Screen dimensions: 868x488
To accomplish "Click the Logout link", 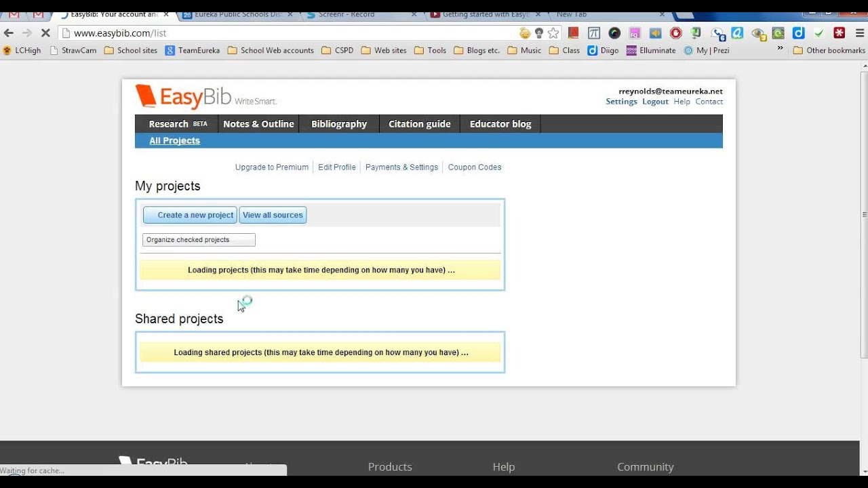I will pyautogui.click(x=655, y=102).
